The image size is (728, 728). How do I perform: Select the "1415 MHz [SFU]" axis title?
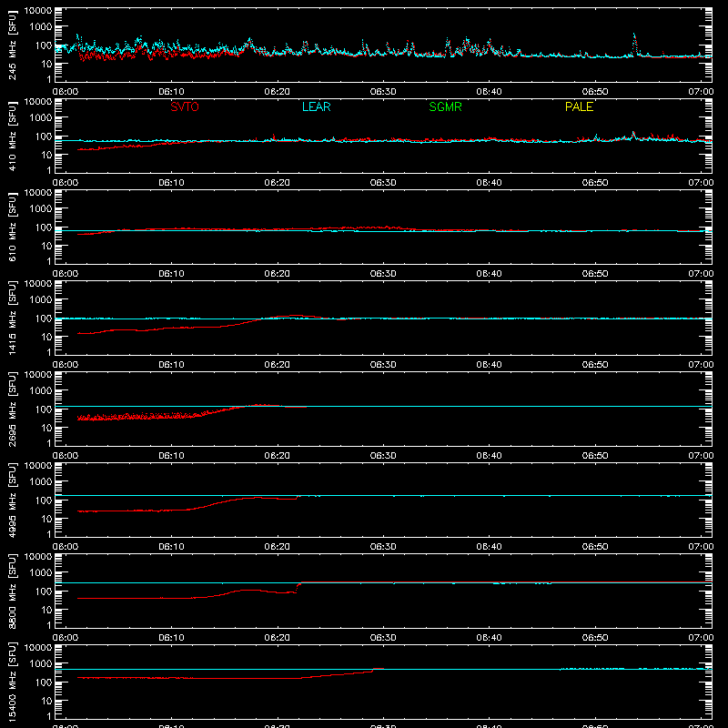pos(13,318)
